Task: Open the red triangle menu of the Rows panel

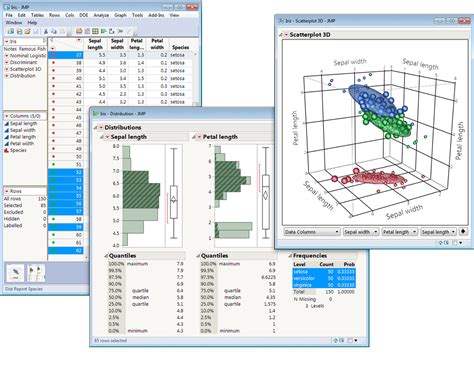Action: click(x=6, y=191)
